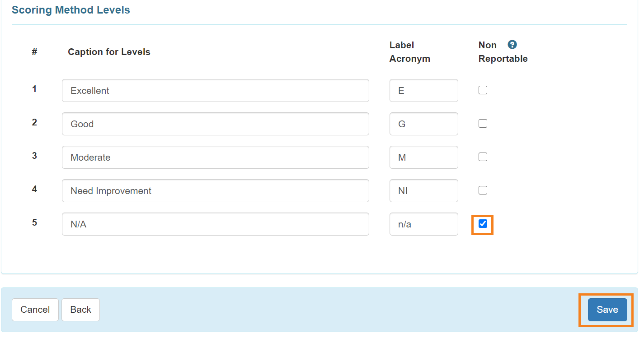644x338 pixels.
Task: Mark Need Improvement level as Non Reportable
Action: click(x=483, y=190)
